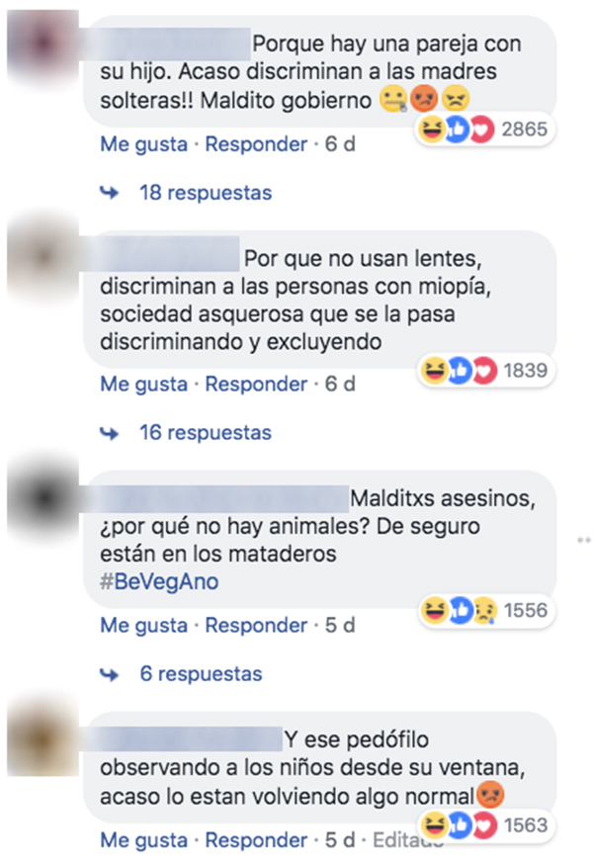Click the reply arrow beside 16 respuestas

pyautogui.click(x=110, y=433)
